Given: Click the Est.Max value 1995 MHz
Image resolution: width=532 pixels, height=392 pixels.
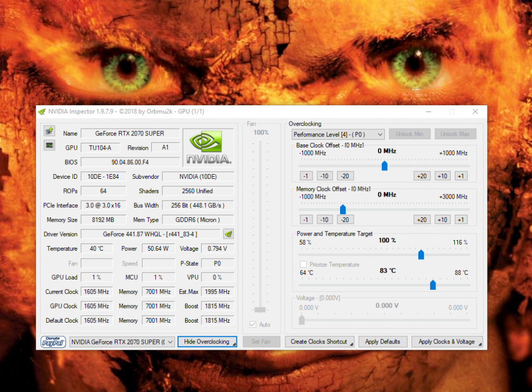Looking at the screenshot, I should click(x=217, y=291).
